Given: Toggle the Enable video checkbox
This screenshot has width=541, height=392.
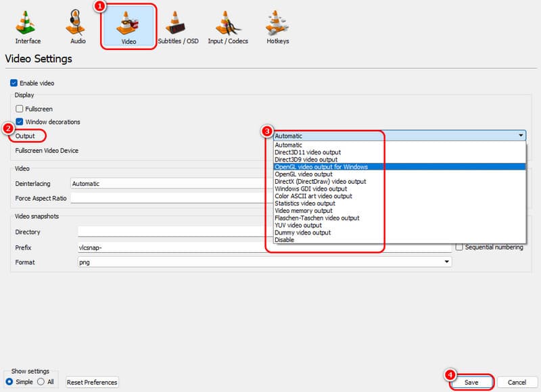Looking at the screenshot, I should (x=14, y=83).
